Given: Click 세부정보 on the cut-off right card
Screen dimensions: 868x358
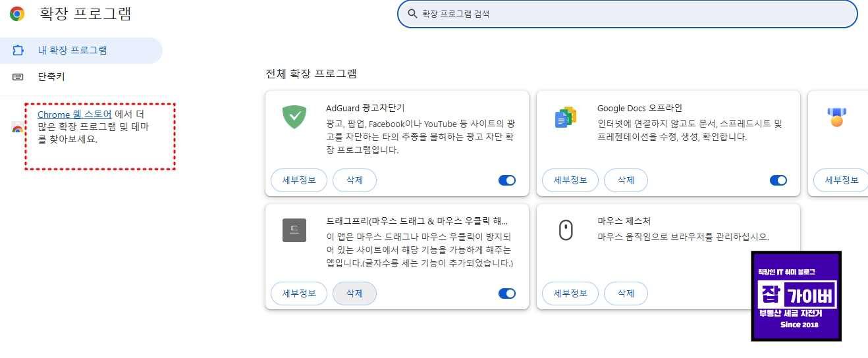Looking at the screenshot, I should 840,180.
